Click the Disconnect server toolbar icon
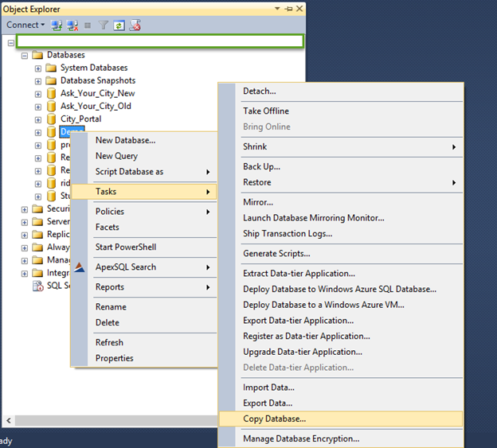497x448 pixels. (x=72, y=25)
